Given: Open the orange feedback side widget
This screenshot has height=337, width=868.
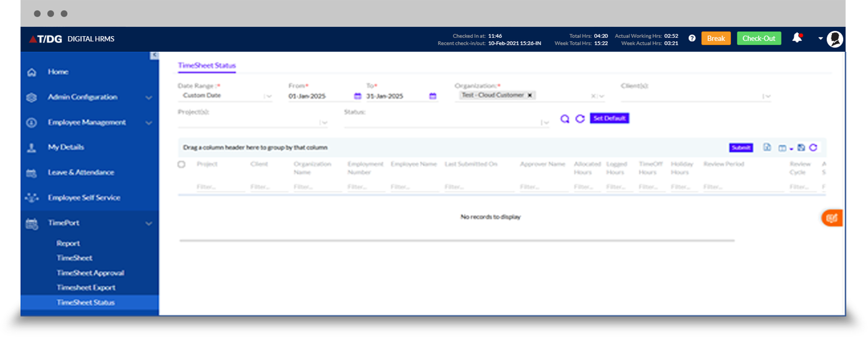Looking at the screenshot, I should tap(833, 218).
